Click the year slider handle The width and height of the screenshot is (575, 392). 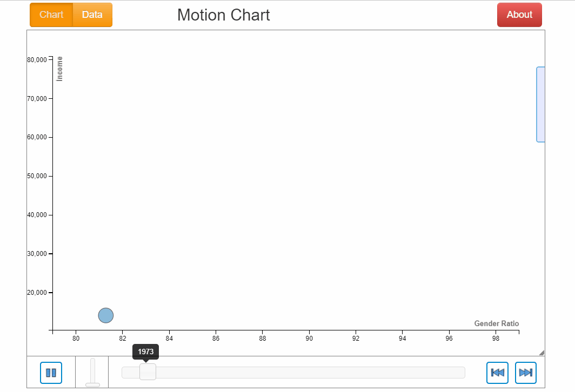pos(148,372)
